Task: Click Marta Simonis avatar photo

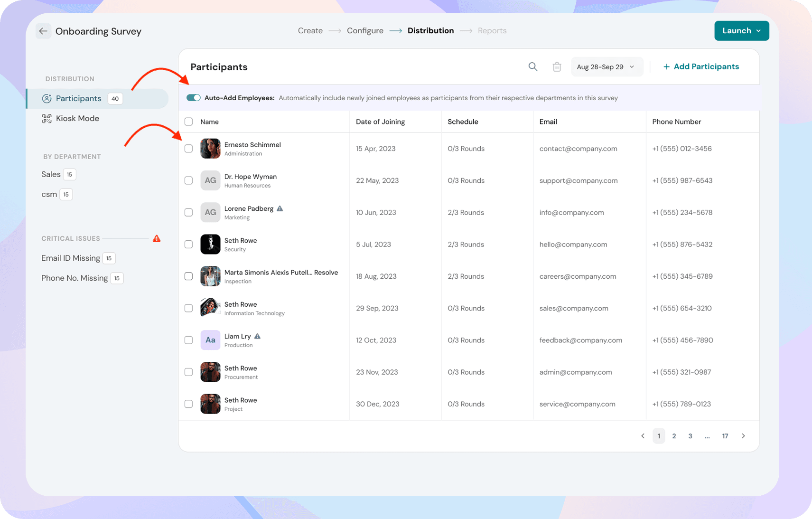Action: (x=210, y=276)
